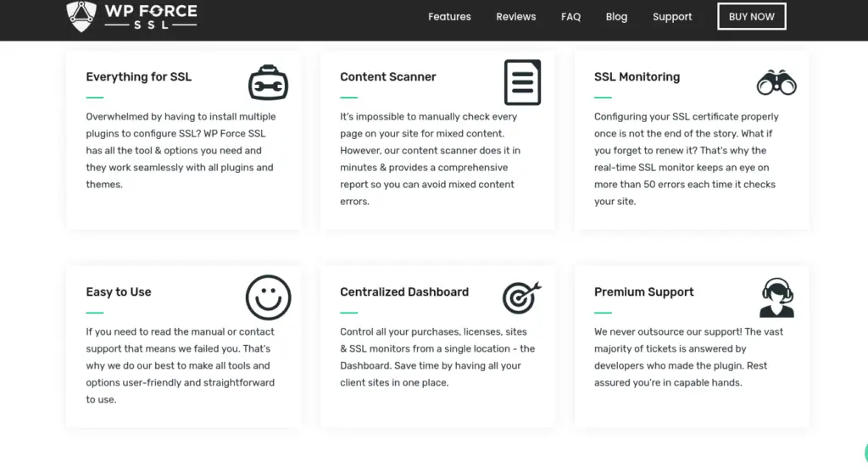The height and width of the screenshot is (472, 868).
Task: Click the green chat bubble at the page edge
Action: [x=864, y=454]
